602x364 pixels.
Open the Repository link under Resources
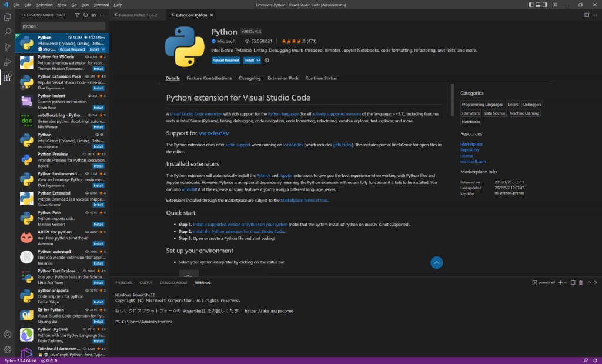470,150
